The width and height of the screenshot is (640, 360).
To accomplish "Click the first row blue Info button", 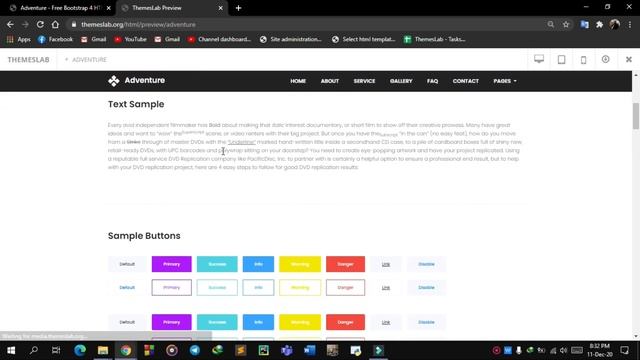I will (258, 264).
